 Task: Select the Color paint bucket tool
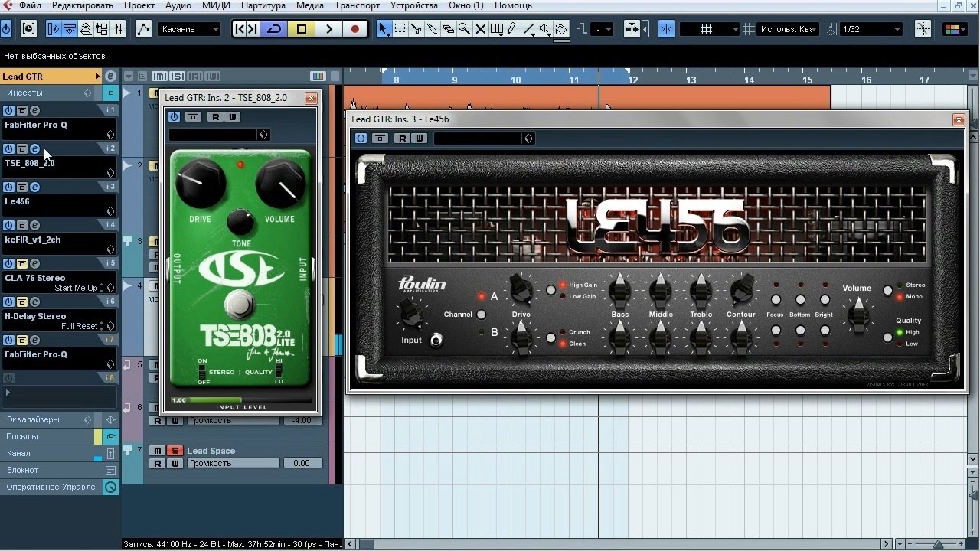(561, 29)
